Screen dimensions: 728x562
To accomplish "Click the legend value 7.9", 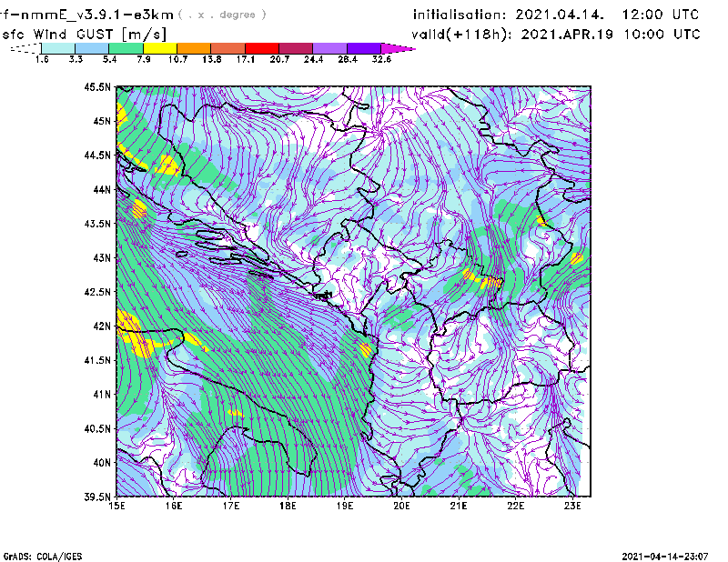I will 144,59.
